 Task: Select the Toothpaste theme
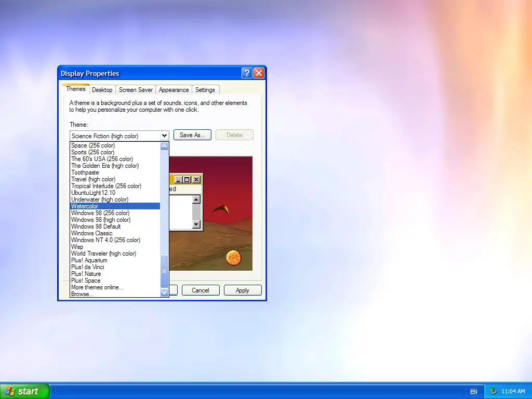(x=115, y=172)
